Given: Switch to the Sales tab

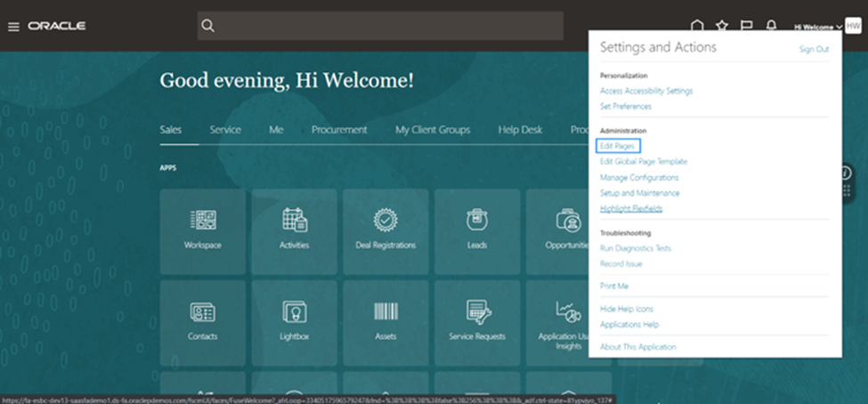Looking at the screenshot, I should point(171,130).
